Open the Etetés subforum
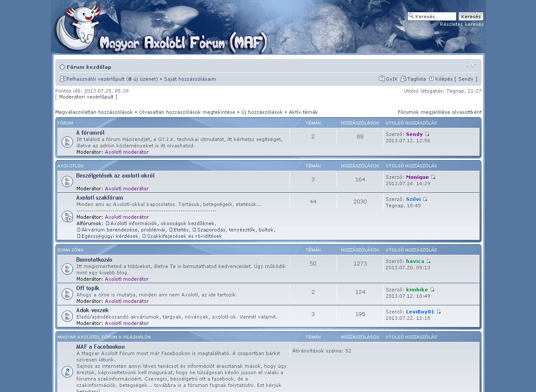The height and width of the screenshot is (392, 536). [x=181, y=230]
